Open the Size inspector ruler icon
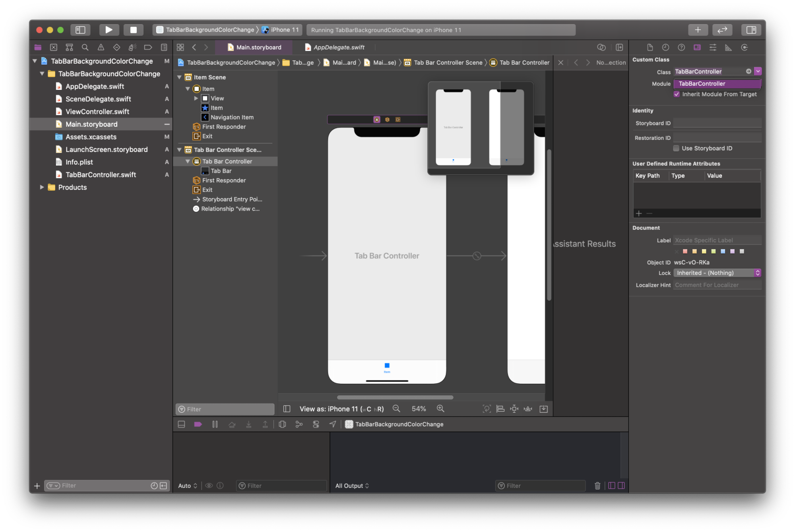The image size is (795, 532). (x=728, y=47)
